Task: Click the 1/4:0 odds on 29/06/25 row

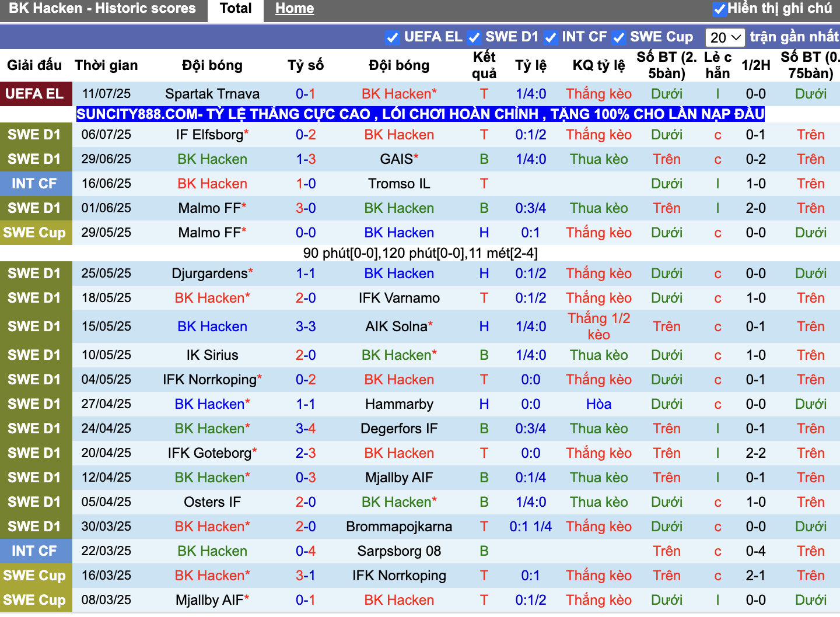Action: pos(531,159)
